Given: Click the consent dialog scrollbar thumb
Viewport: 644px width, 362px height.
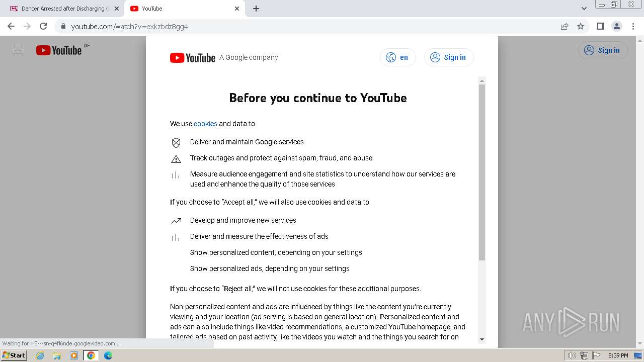Looking at the screenshot, I should click(482, 172).
